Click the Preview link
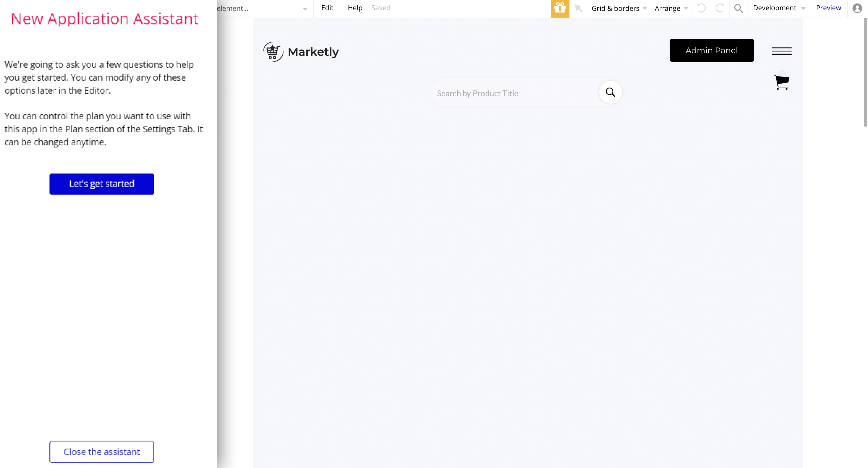The height and width of the screenshot is (468, 868). point(828,8)
